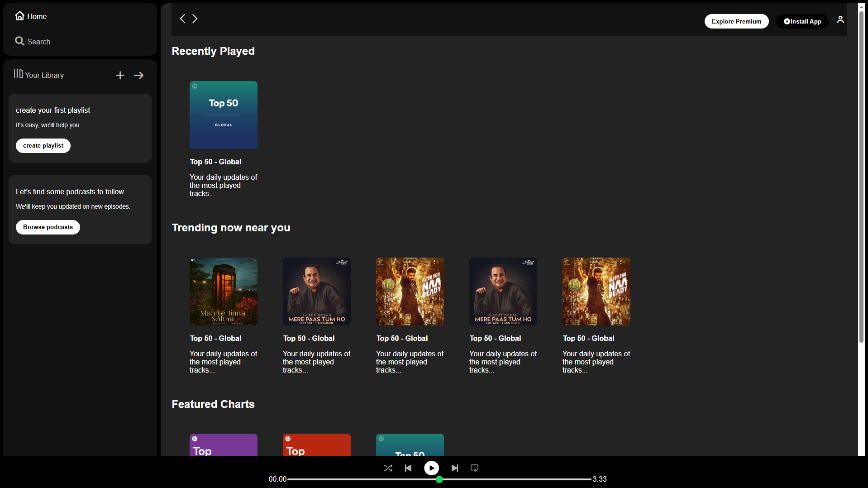Open the Your Library section label
The height and width of the screenshot is (488, 868).
[x=44, y=76]
